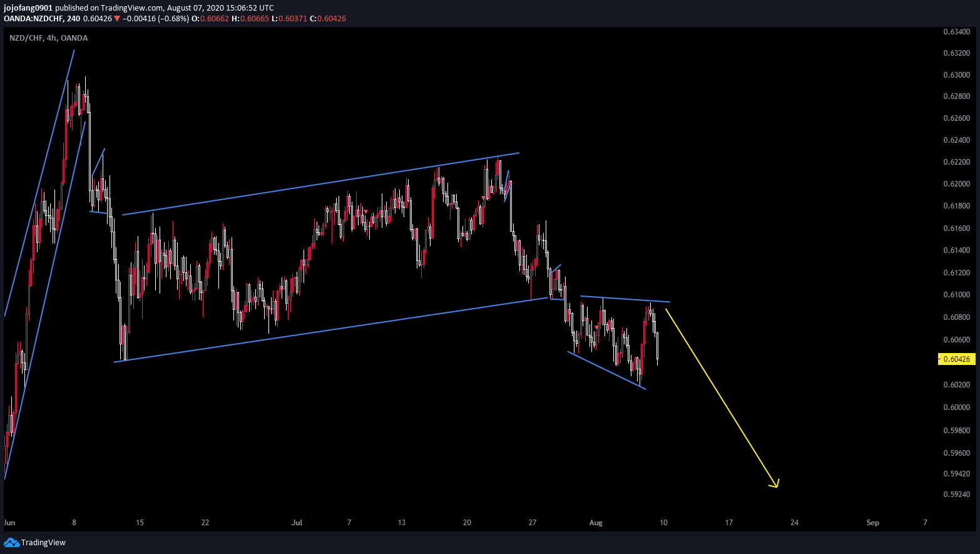Click the 24 date axis label
Image resolution: width=980 pixels, height=554 pixels.
coord(794,523)
